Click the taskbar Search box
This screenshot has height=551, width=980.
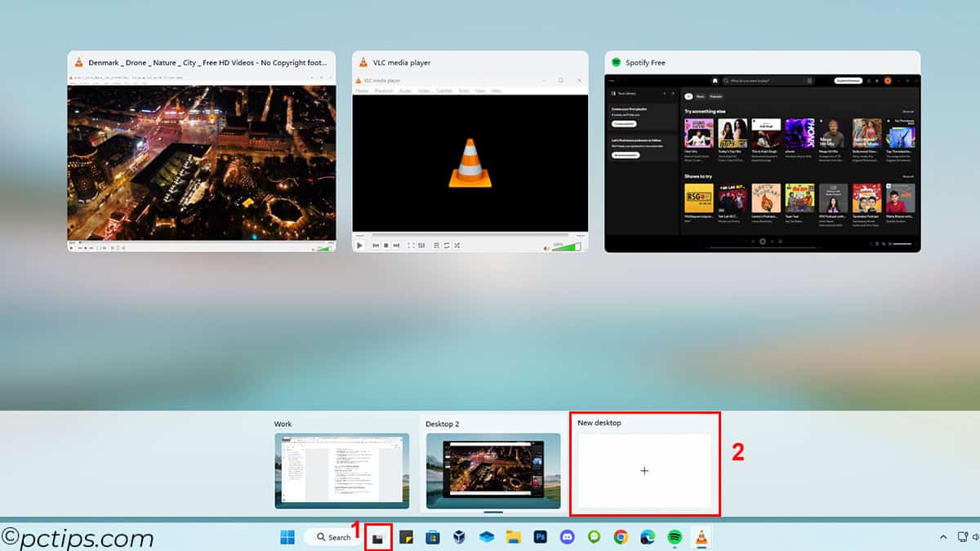tap(334, 537)
